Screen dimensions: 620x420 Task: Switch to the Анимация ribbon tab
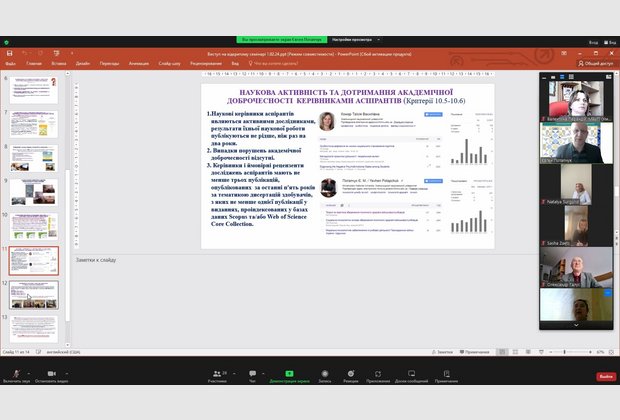click(x=139, y=63)
